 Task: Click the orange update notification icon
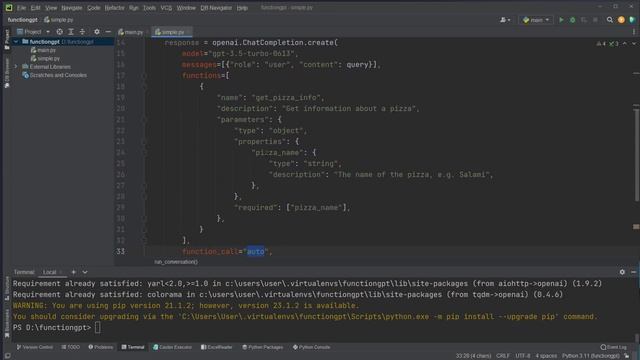coord(621,20)
